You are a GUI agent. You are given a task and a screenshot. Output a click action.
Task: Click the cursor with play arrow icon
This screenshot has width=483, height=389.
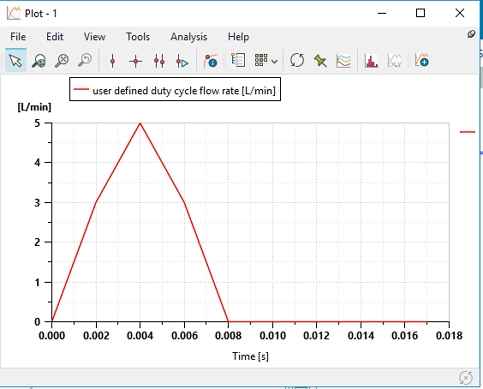point(182,61)
